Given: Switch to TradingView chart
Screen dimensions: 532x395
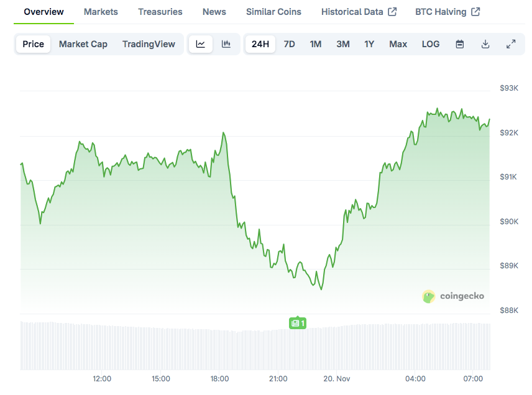Looking at the screenshot, I should point(149,44).
